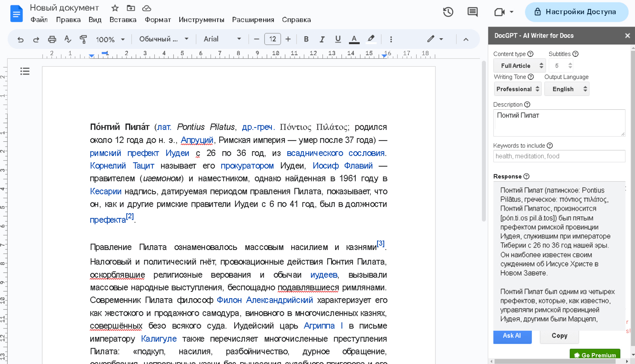Toggle italic formatting
The height and width of the screenshot is (364, 635).
click(x=322, y=39)
